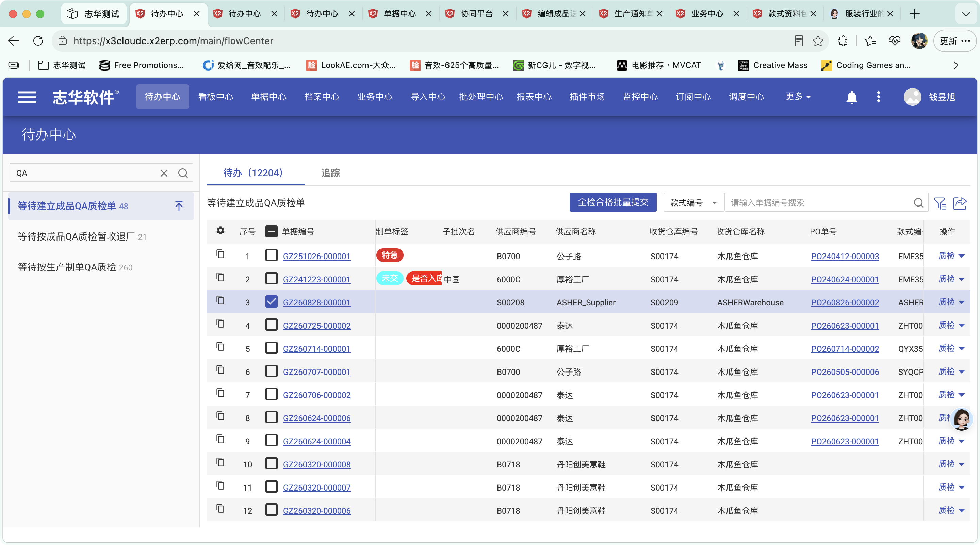The width and height of the screenshot is (980, 545).
Task: Check the box for GZ241223-000001
Action: coord(271,278)
